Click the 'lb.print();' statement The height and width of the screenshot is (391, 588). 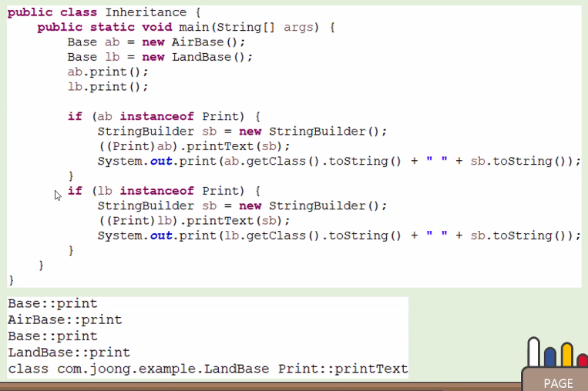pos(108,87)
